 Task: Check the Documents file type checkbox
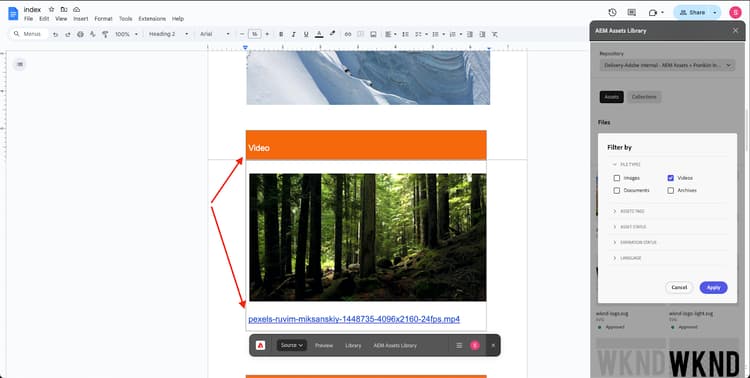pyautogui.click(x=617, y=190)
